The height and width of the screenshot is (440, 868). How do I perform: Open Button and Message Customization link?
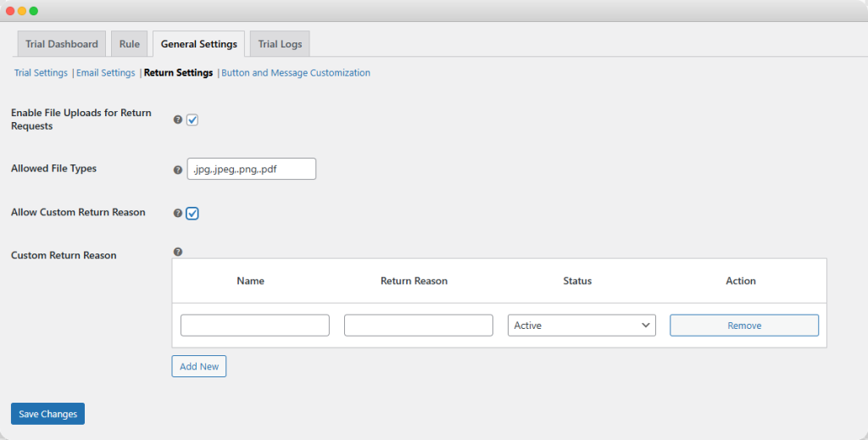tap(296, 73)
